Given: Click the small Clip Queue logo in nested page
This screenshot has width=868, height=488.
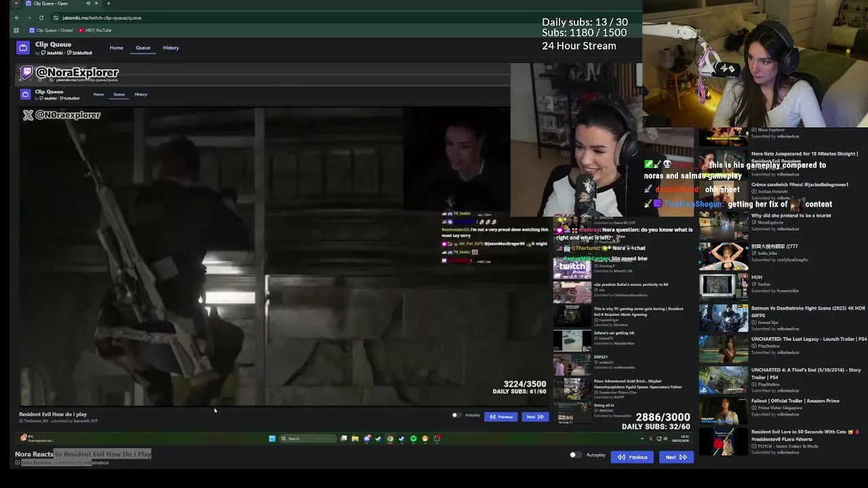Looking at the screenshot, I should coord(25,94).
